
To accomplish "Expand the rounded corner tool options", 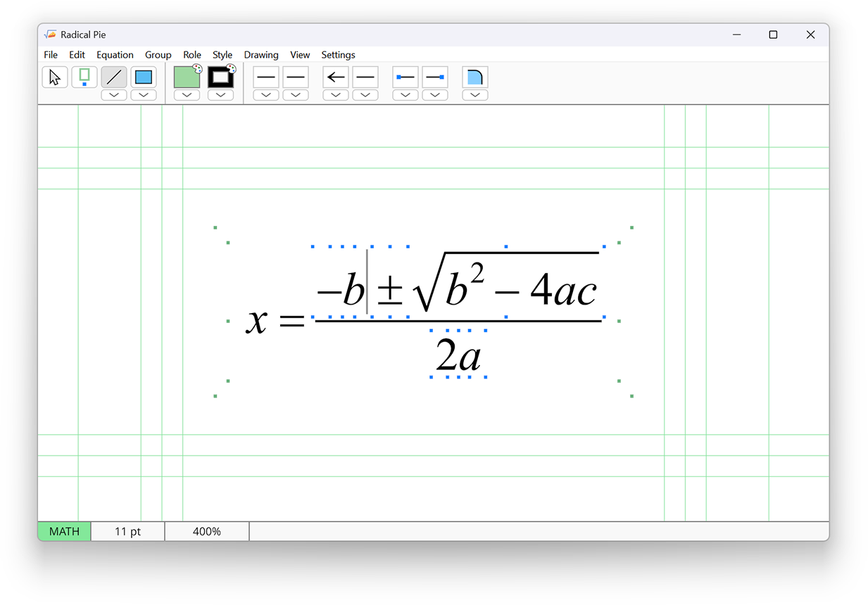I will pyautogui.click(x=474, y=94).
